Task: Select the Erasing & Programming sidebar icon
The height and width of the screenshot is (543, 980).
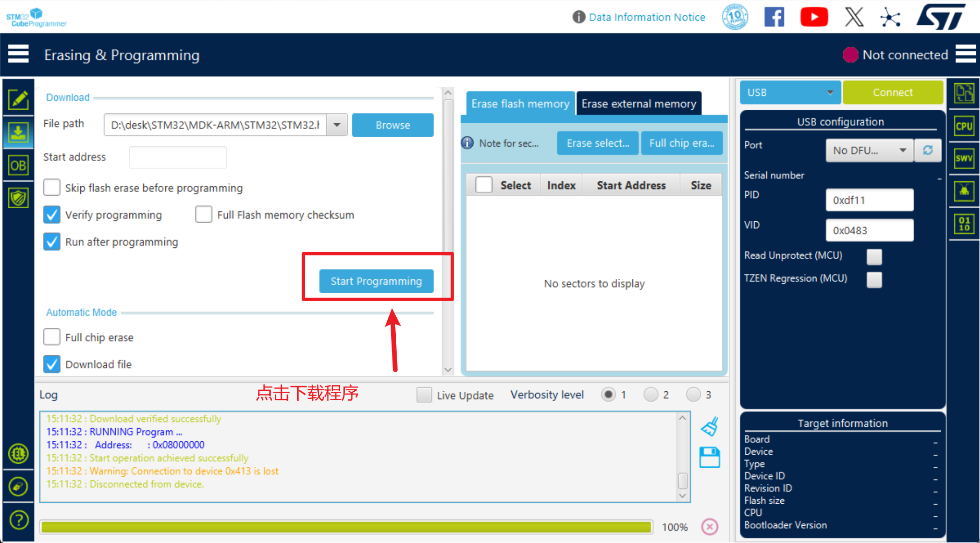Action: pos(19,132)
